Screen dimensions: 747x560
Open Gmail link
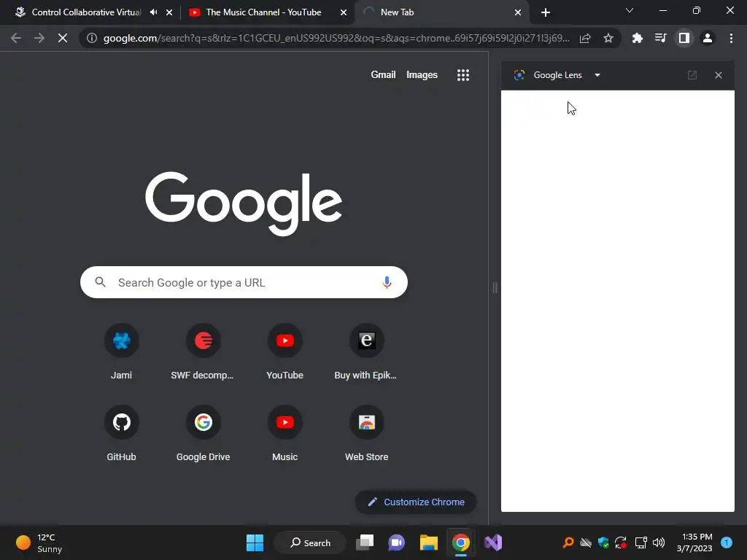pos(383,75)
